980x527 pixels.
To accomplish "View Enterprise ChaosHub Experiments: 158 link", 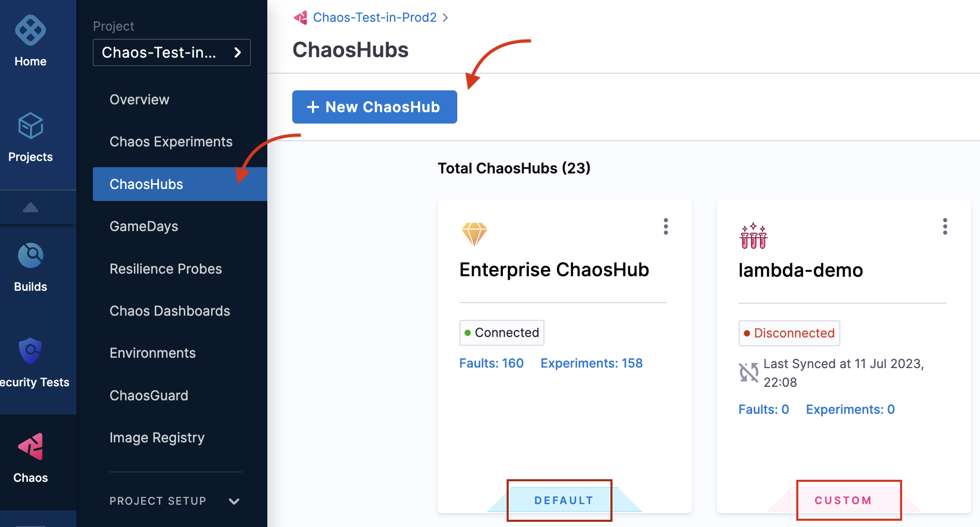I will [x=591, y=363].
